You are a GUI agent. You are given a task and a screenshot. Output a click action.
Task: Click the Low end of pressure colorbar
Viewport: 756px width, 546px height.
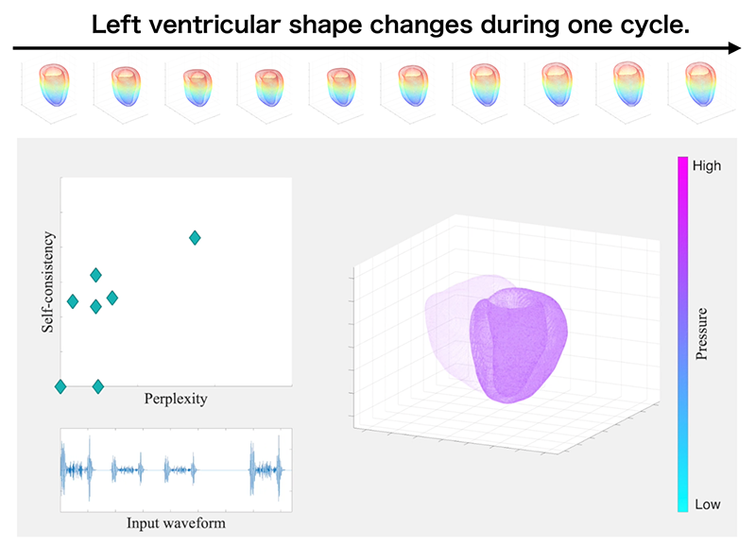[x=682, y=504]
